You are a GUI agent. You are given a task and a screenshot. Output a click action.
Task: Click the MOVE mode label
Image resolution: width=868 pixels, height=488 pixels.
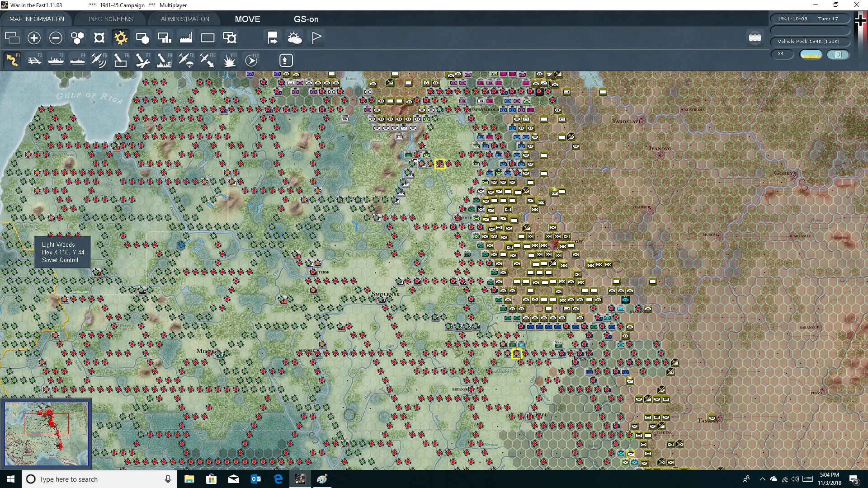coord(247,19)
